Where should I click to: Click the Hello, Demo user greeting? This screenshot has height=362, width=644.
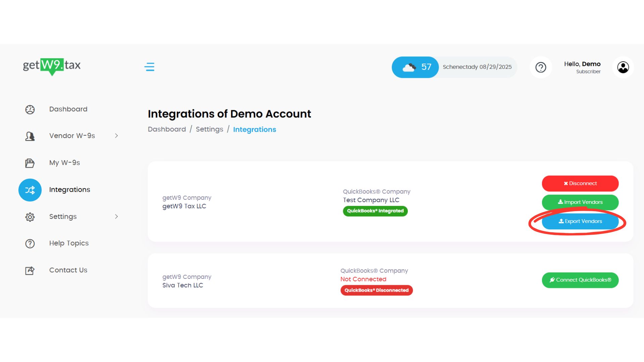(582, 64)
